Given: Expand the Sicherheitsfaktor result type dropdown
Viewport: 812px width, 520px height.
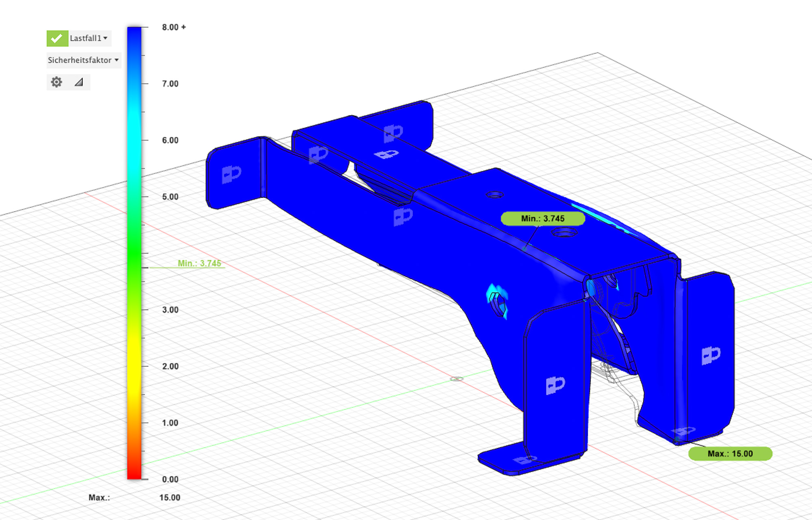Looking at the screenshot, I should click(83, 60).
